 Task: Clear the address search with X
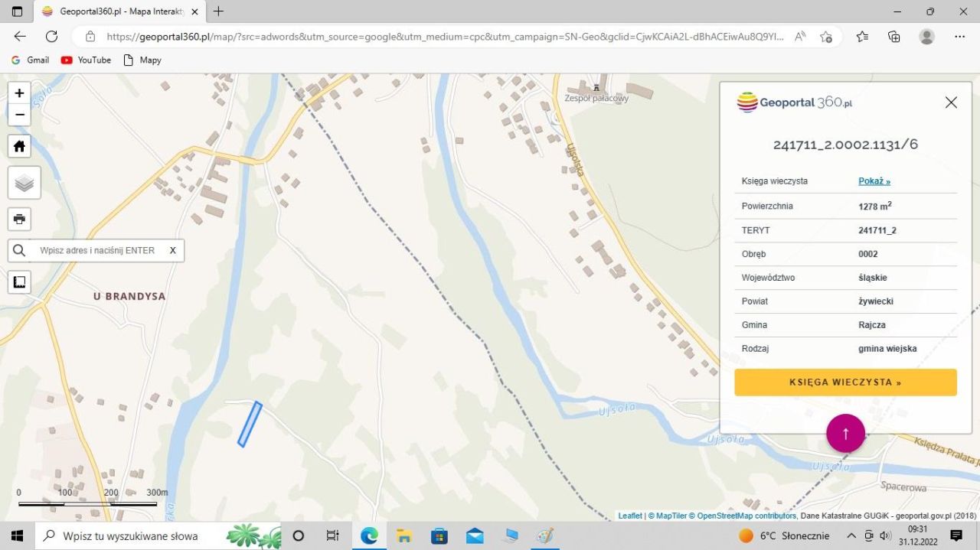tap(173, 250)
